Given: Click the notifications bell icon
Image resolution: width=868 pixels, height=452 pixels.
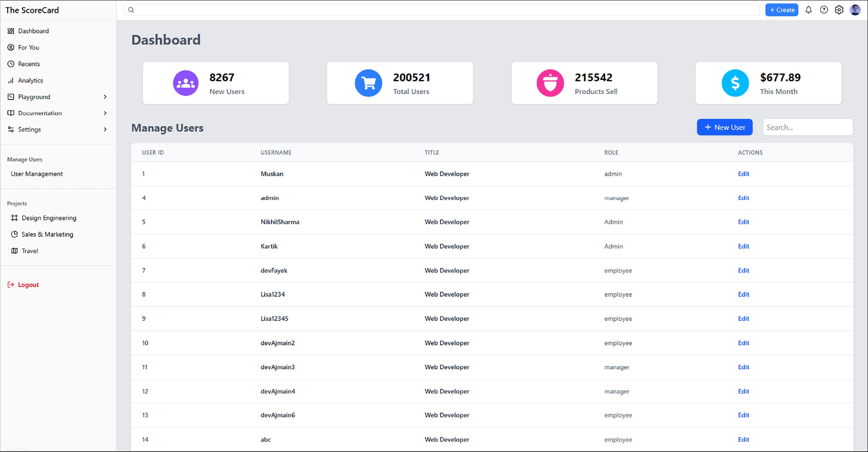Looking at the screenshot, I should (x=808, y=10).
